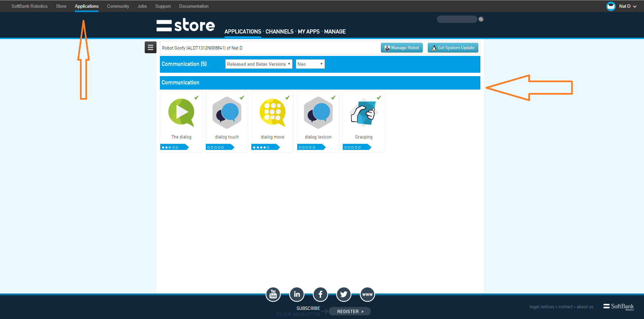Expand the Nat D account menu arrow
Image resolution: width=644 pixels, height=319 pixels.
coord(635,6)
